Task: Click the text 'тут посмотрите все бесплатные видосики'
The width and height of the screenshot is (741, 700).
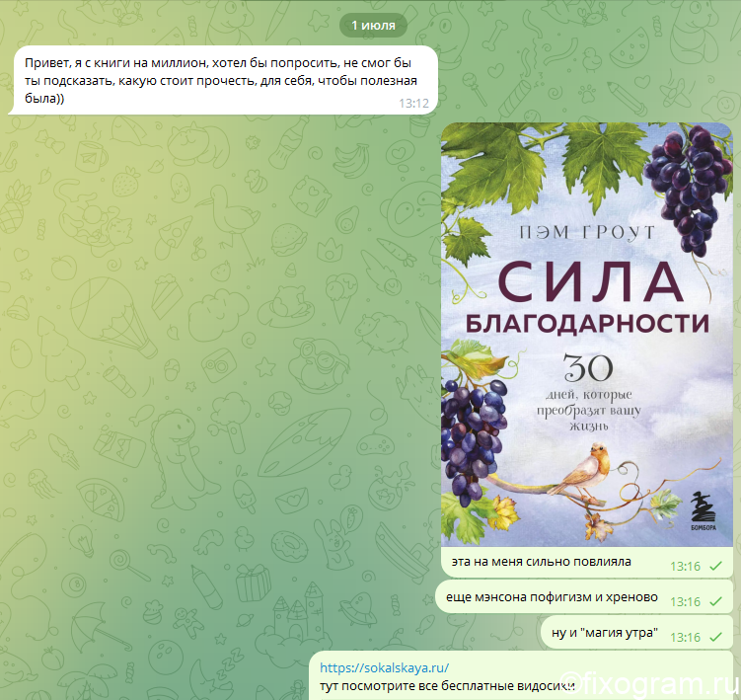Action: [x=447, y=686]
